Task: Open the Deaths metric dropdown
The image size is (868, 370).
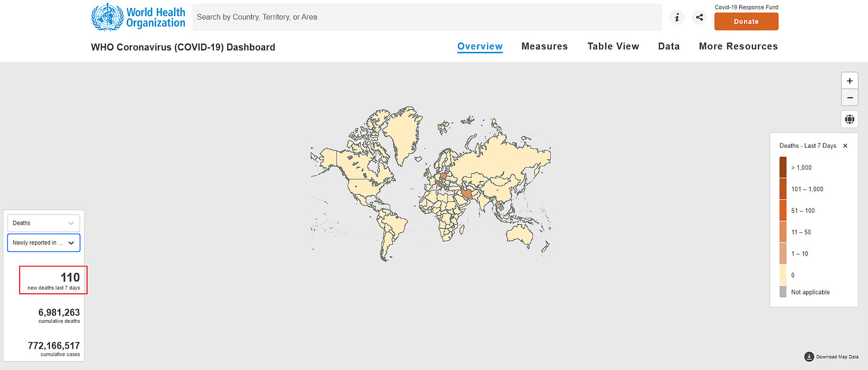Action: point(44,223)
